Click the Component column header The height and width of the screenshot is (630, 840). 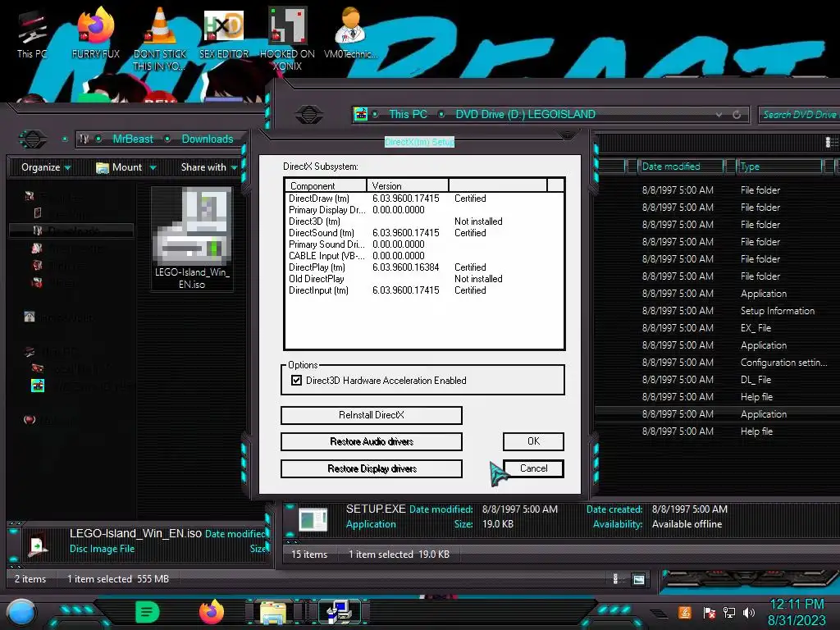pos(326,186)
